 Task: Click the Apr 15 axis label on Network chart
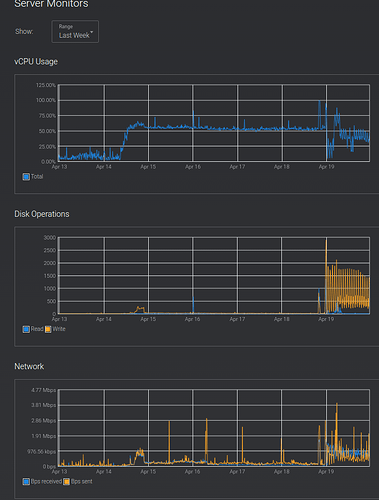[148, 472]
